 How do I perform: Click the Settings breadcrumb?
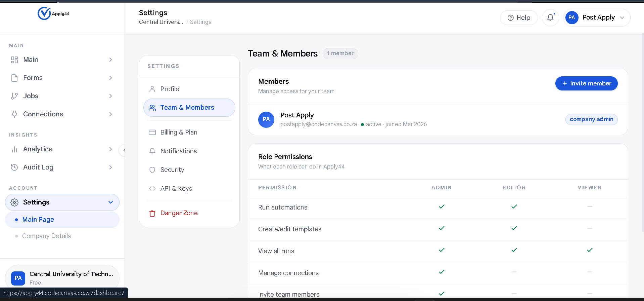click(200, 22)
